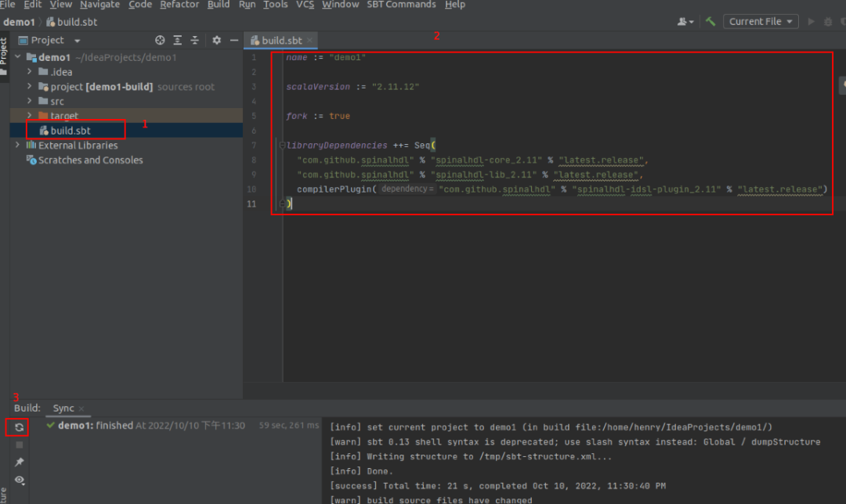The image size is (846, 504).
Task: Expand the External Libraries node
Action: click(17, 146)
